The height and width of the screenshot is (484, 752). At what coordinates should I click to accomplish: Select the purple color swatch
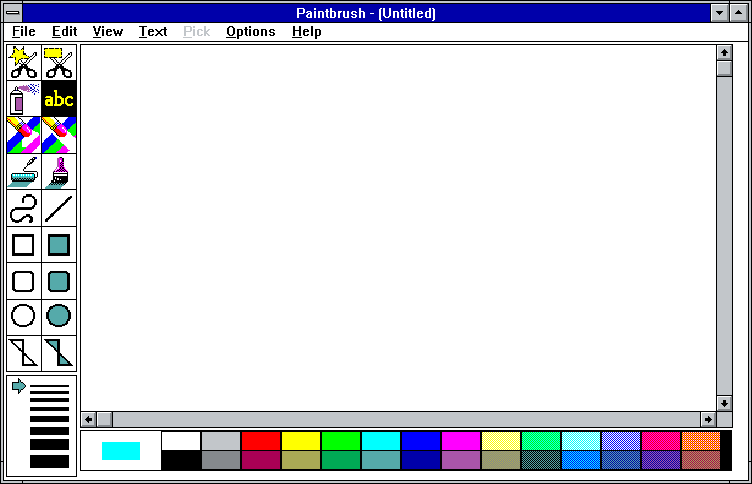point(461,460)
